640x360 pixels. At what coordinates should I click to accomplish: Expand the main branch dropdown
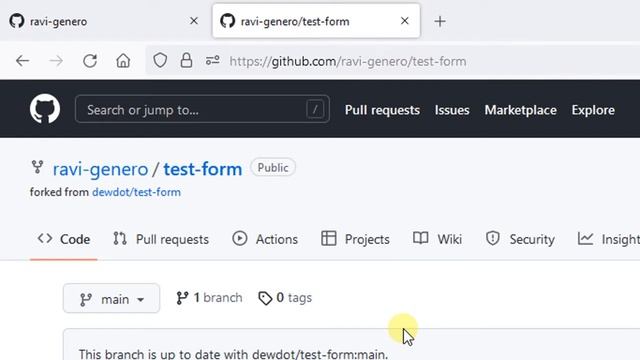(111, 298)
